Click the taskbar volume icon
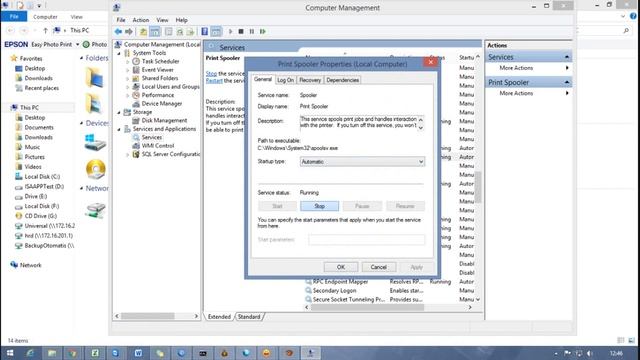 (589, 353)
